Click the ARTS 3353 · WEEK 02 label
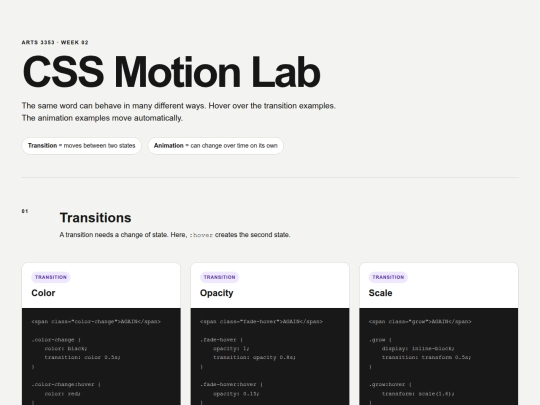This screenshot has width=540, height=405. (55, 42)
